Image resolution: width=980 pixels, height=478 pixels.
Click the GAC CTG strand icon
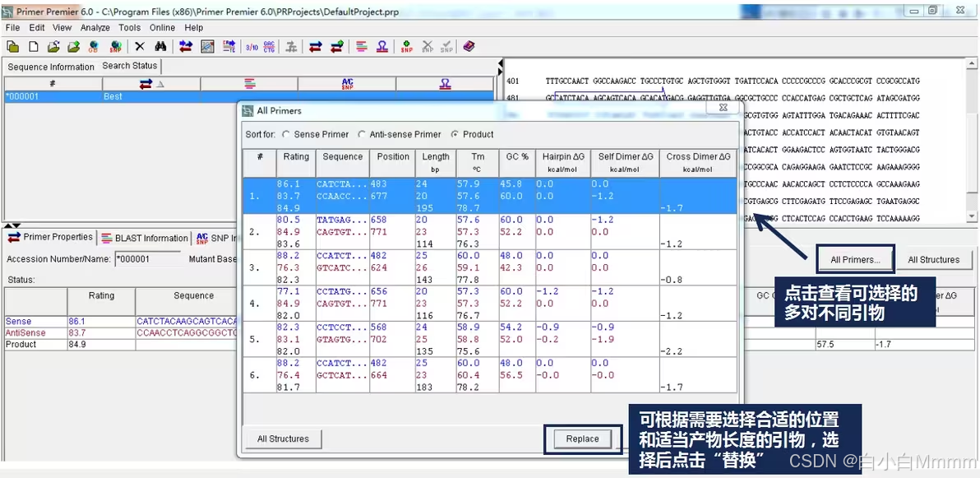coord(270,46)
